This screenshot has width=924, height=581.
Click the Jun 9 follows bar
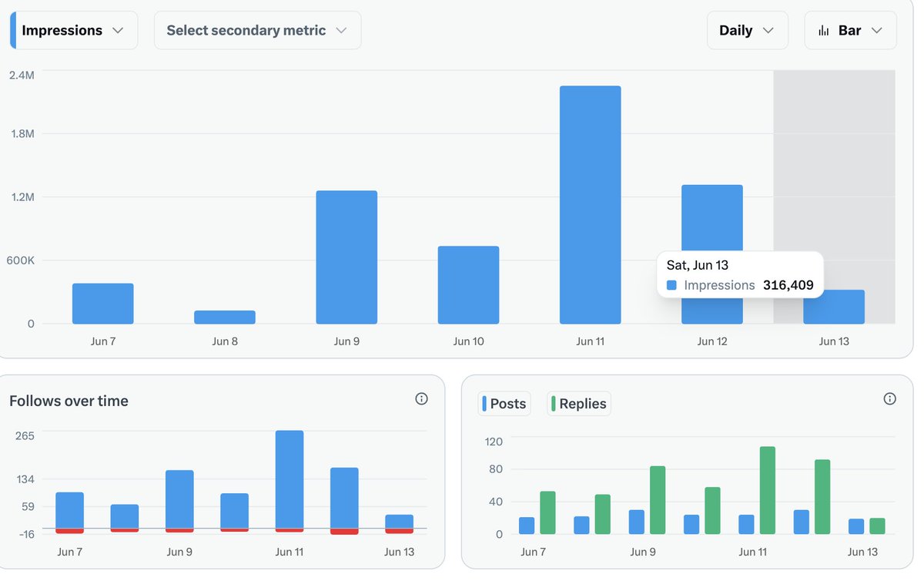[x=179, y=499]
